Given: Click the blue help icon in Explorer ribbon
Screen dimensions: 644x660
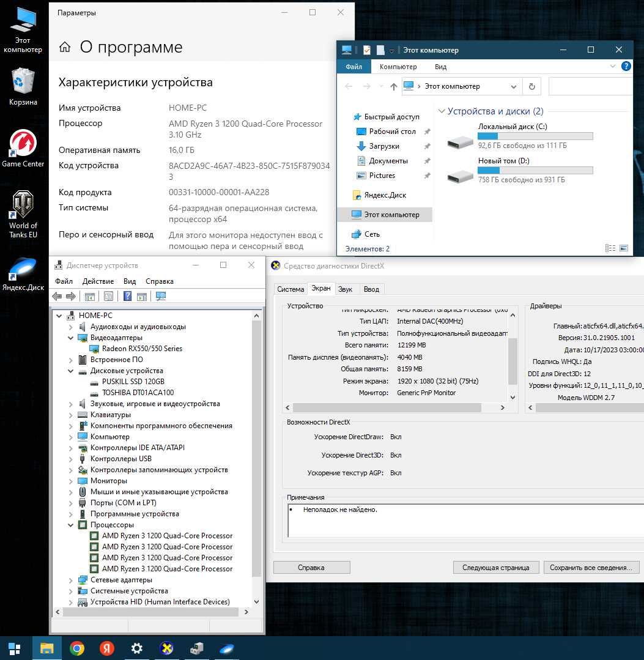Looking at the screenshot, I should (x=626, y=66).
